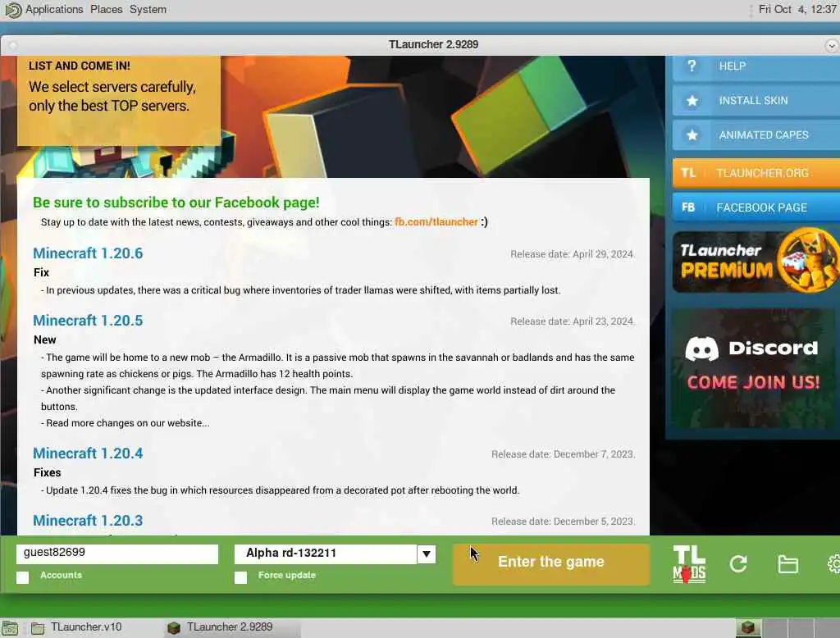The width and height of the screenshot is (840, 638).
Task: Click the window menu chevron in the title bar
Action: point(832,46)
